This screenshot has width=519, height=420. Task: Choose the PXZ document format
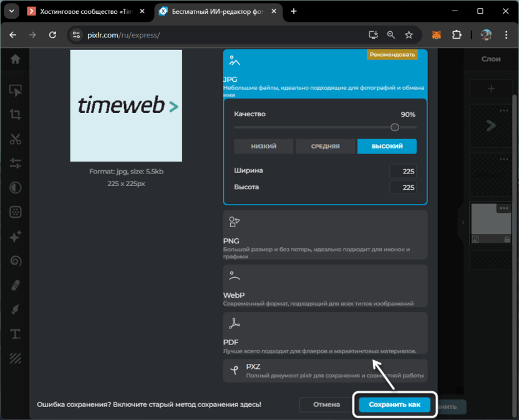point(325,371)
